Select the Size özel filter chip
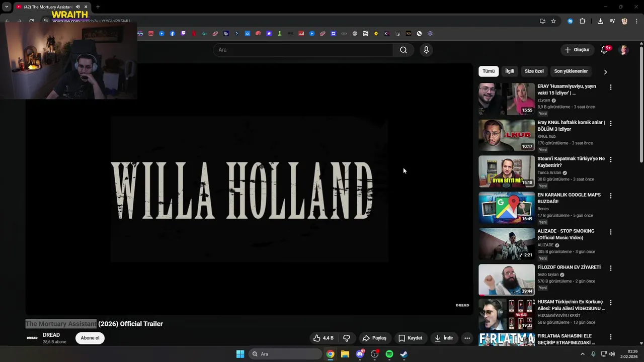 (x=534, y=71)
